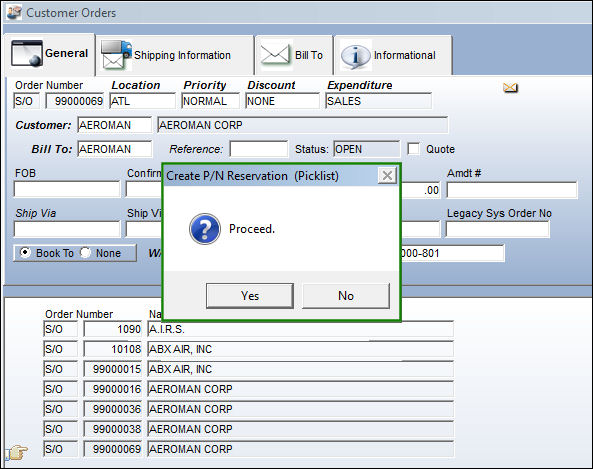Select the Book To radio button

click(x=25, y=253)
